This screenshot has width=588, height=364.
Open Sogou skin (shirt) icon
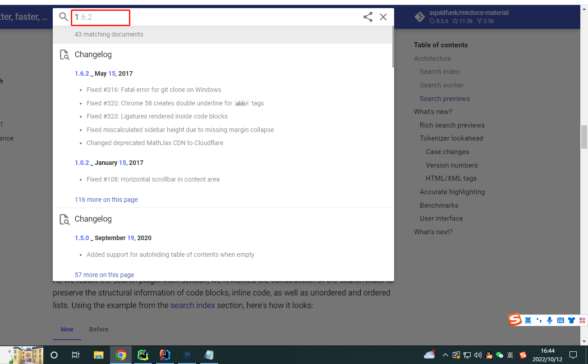point(572,320)
